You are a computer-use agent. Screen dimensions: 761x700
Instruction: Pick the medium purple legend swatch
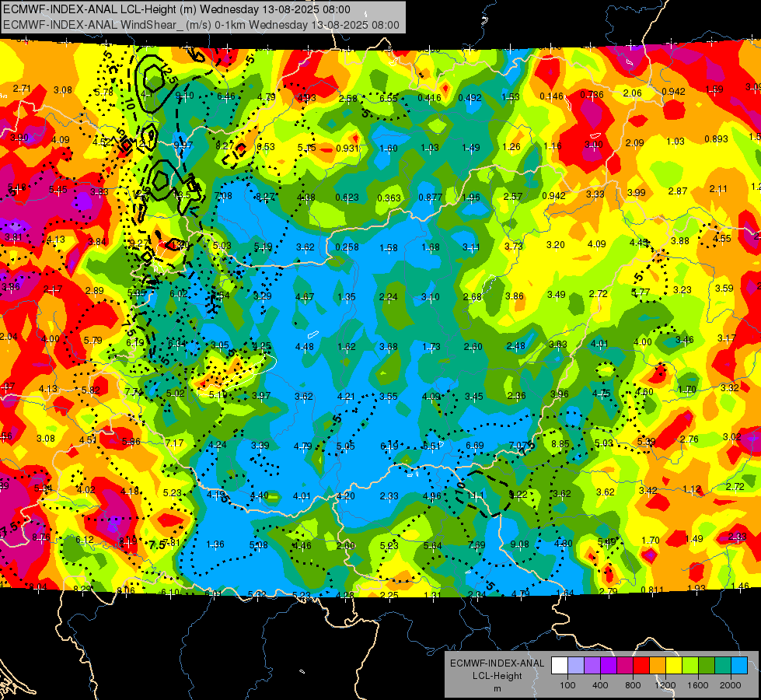coord(592,666)
